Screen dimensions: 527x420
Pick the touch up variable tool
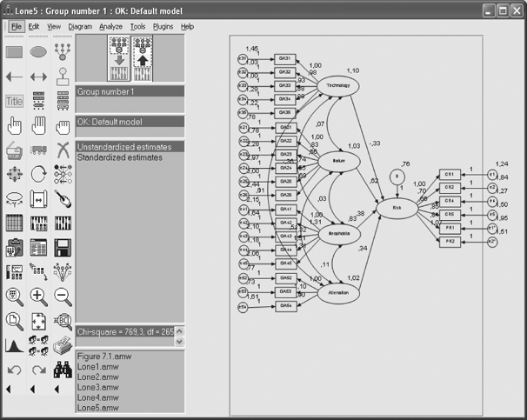tap(63, 199)
